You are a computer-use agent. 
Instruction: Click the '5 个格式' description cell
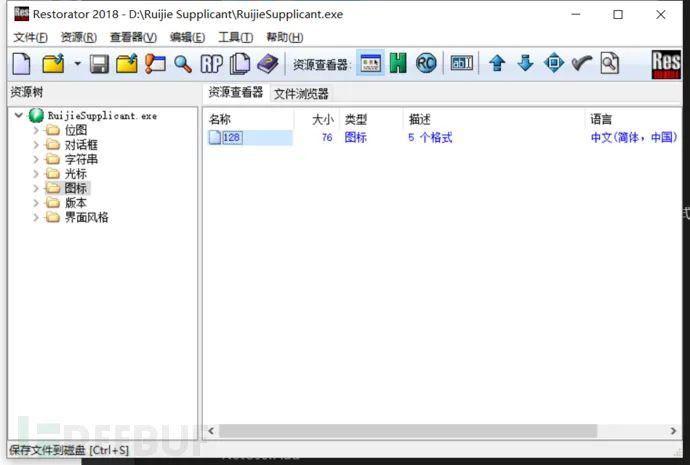pos(430,138)
